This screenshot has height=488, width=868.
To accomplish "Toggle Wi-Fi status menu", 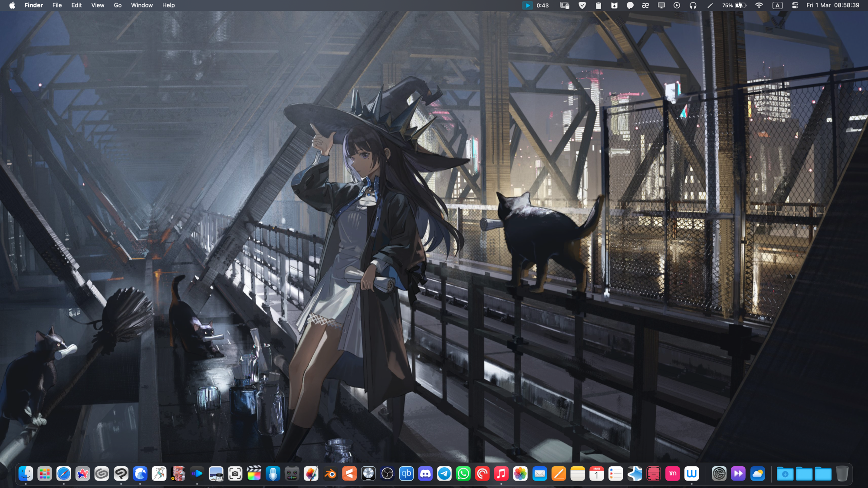I will (x=759, y=5).
